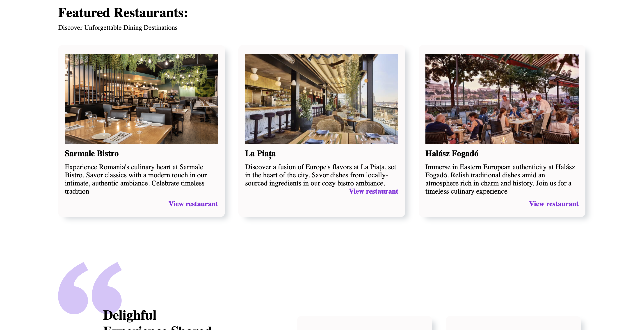
Task: Click the Discover Unforgettable Dining Destinations subtitle
Action: [117, 27]
